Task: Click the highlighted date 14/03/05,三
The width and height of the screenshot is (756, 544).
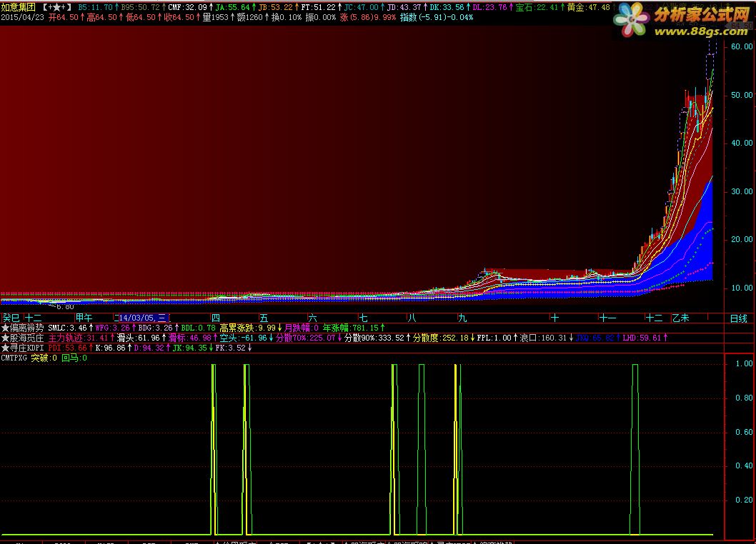Action: tap(143, 318)
